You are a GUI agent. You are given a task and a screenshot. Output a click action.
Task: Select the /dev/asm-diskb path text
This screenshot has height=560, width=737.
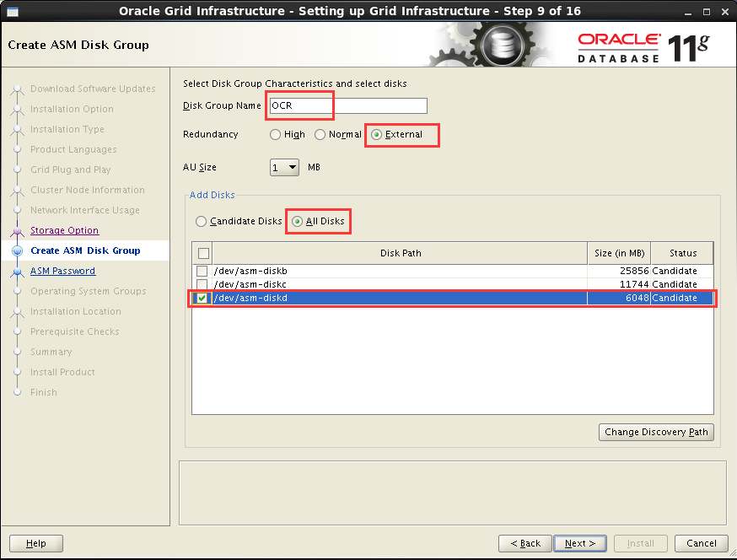250,271
